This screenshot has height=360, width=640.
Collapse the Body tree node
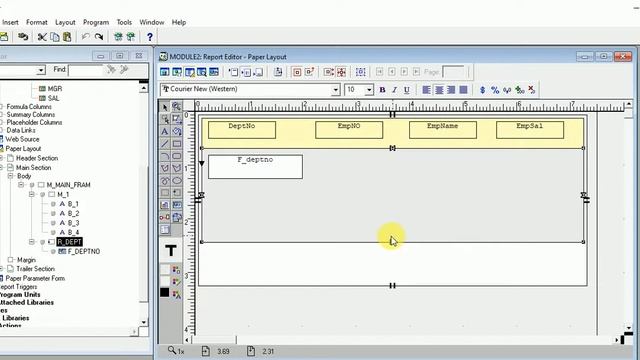(x=10, y=176)
